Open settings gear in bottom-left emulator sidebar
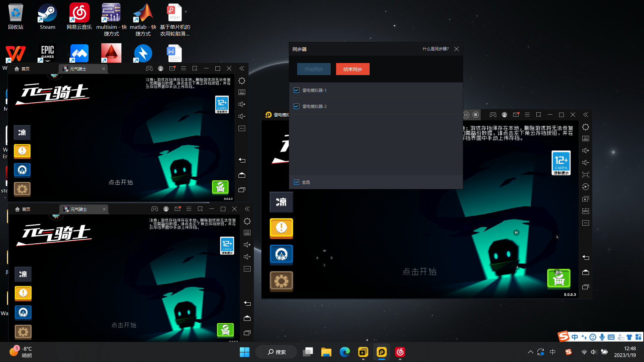Viewport: 644px width, 362px height. tap(247, 221)
